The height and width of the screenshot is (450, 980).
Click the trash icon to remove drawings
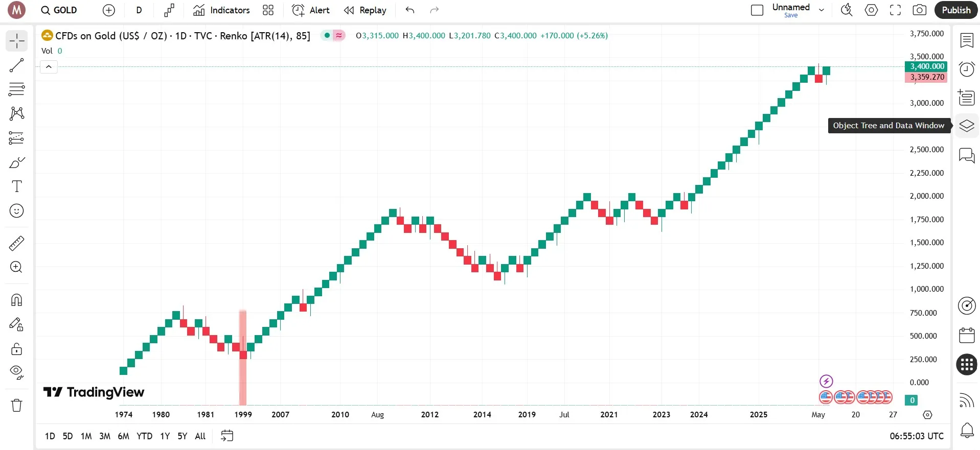coord(16,406)
